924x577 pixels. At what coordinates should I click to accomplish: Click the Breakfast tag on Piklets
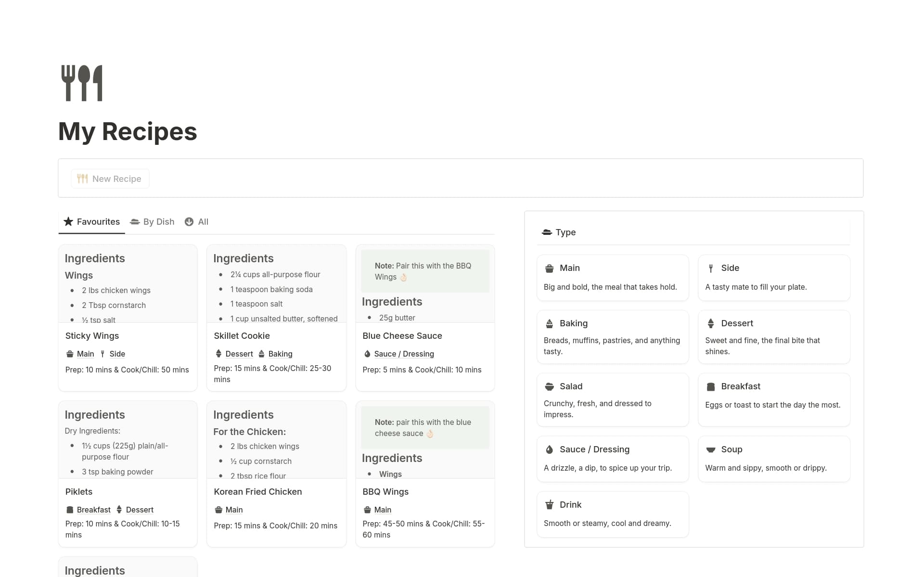coord(93,510)
